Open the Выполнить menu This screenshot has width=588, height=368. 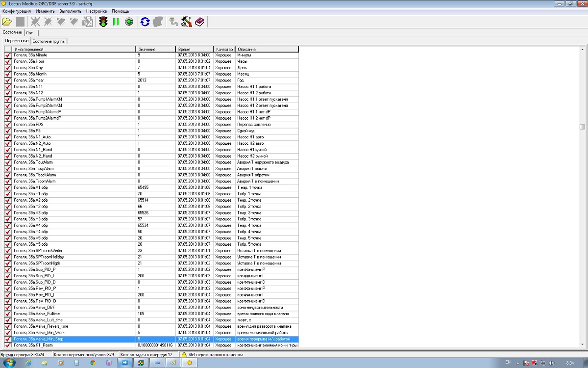coord(71,11)
